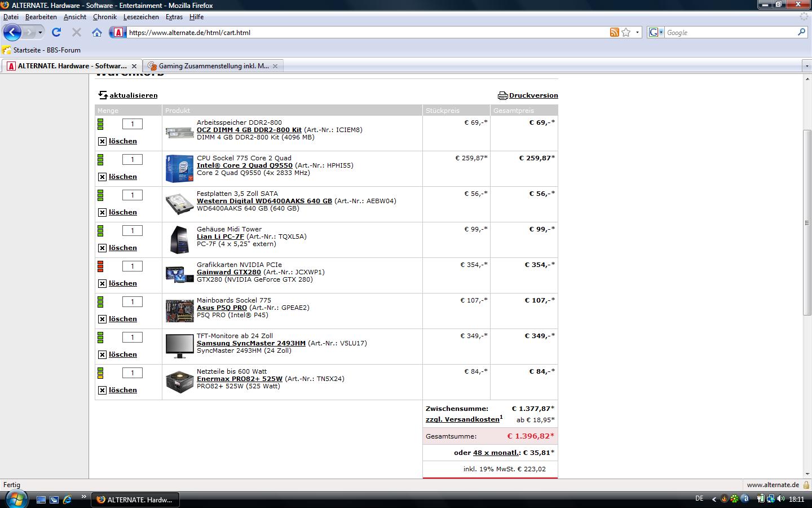Viewport: 812px width, 508px height.
Task: Open the Samsung SyncMaster 2493HM link
Action: pyautogui.click(x=251, y=343)
